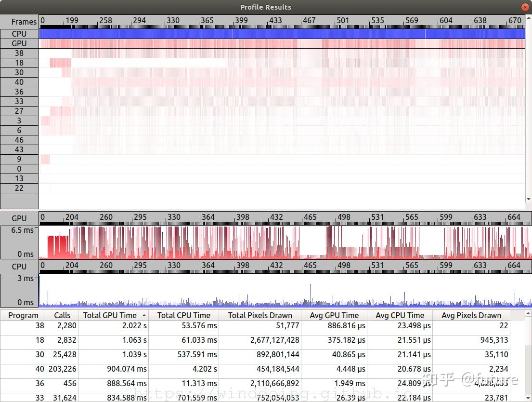Click the Avg Pixels Drawn header
532x402 pixels.
tap(471, 315)
